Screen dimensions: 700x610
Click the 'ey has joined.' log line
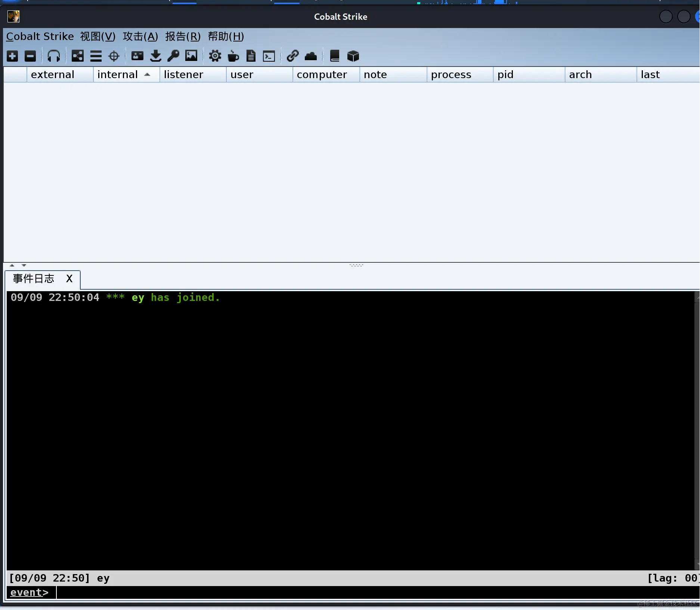[115, 298]
